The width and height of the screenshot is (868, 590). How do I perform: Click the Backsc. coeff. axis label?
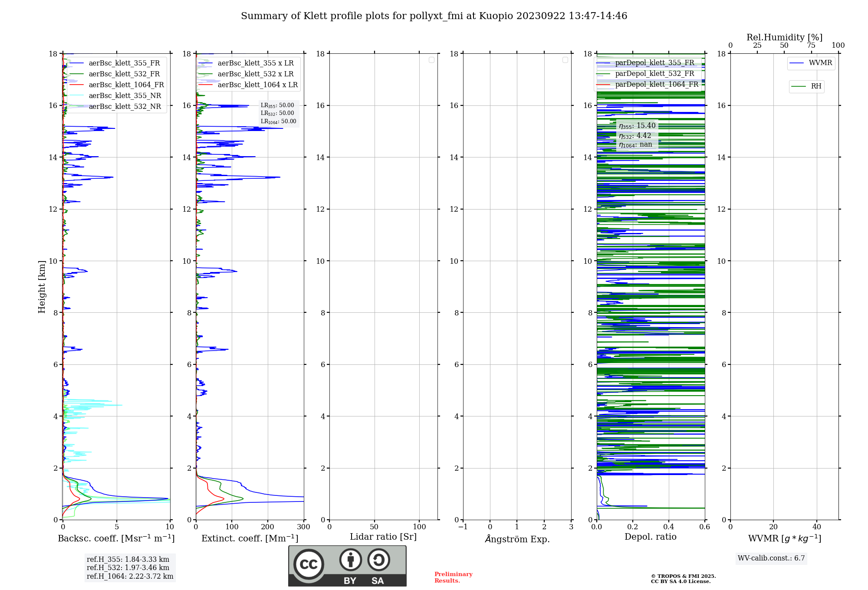pyautogui.click(x=116, y=538)
